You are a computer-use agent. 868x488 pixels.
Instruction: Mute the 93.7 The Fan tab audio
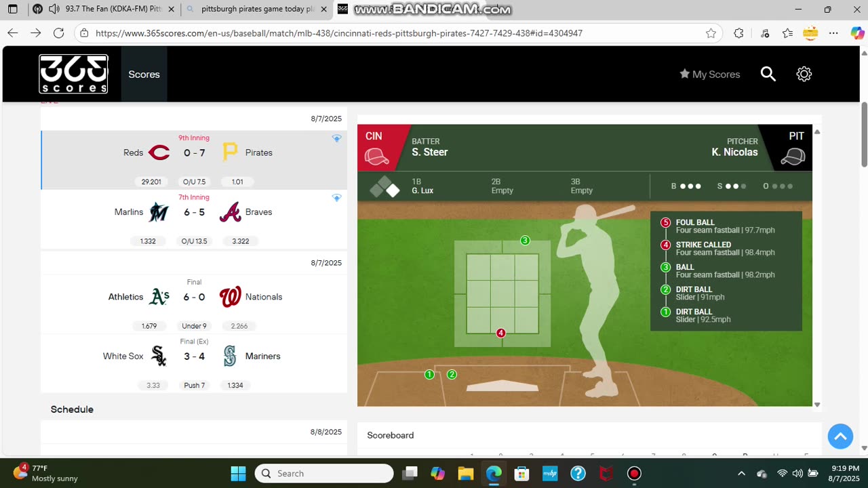click(x=54, y=9)
